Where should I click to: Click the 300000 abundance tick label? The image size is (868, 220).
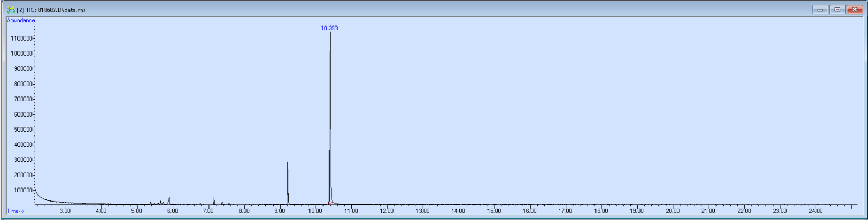[23, 160]
